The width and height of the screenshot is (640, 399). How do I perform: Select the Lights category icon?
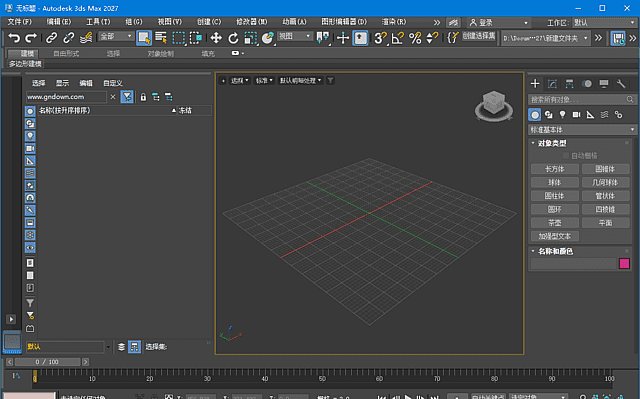(x=562, y=115)
